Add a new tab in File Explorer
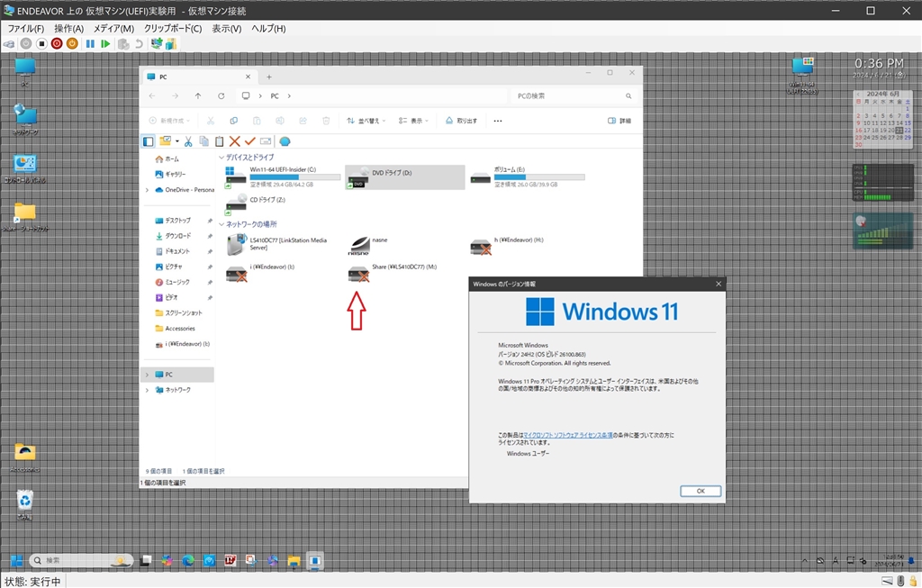The width and height of the screenshot is (922, 588). tap(268, 77)
